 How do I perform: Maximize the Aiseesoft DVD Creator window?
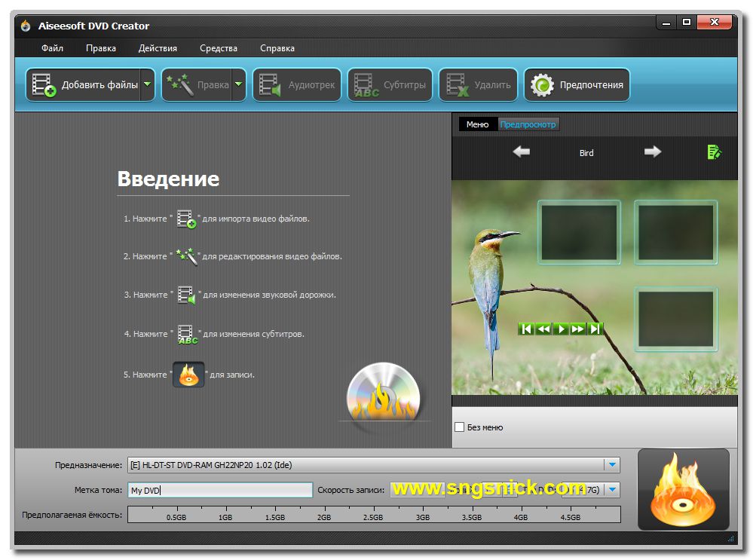click(687, 23)
